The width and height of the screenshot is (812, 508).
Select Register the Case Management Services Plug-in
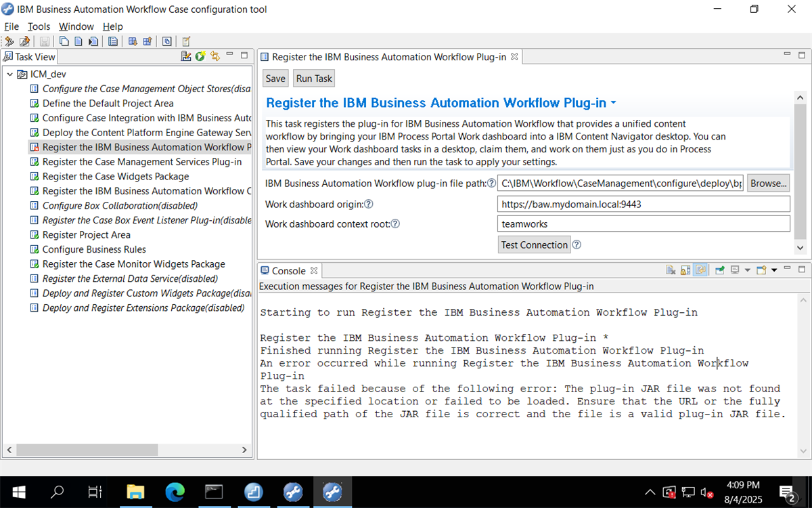coord(142,162)
